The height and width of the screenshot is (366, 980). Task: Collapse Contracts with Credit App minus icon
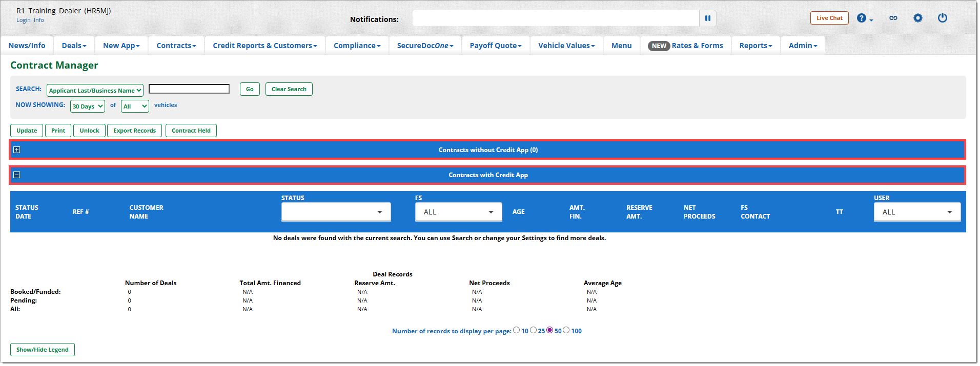click(17, 175)
